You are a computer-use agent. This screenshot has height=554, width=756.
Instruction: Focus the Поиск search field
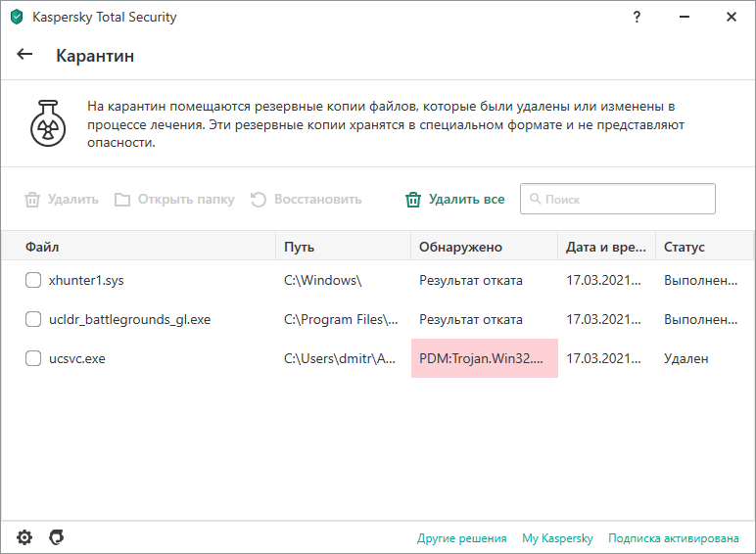[x=618, y=199]
